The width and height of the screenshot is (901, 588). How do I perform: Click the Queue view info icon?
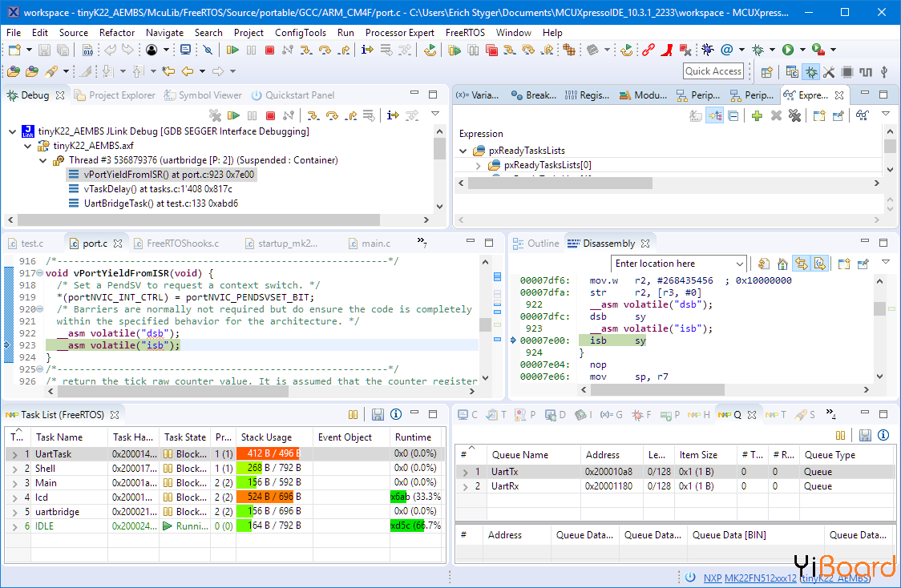point(883,435)
